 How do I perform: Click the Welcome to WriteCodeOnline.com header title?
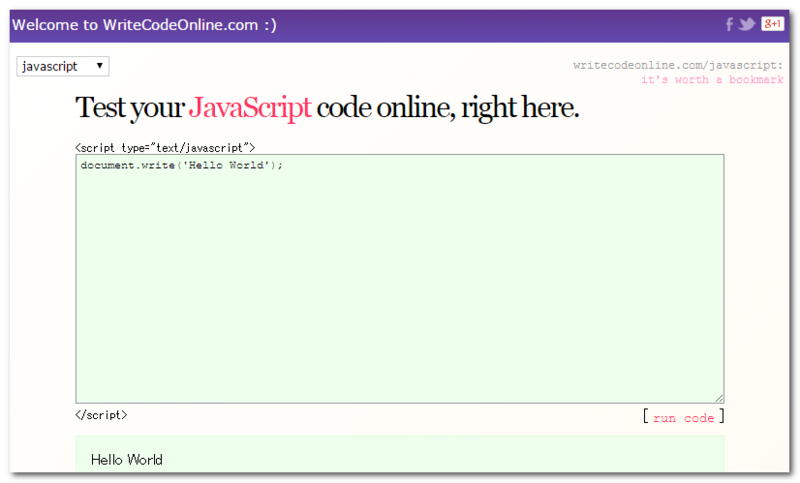coord(144,24)
